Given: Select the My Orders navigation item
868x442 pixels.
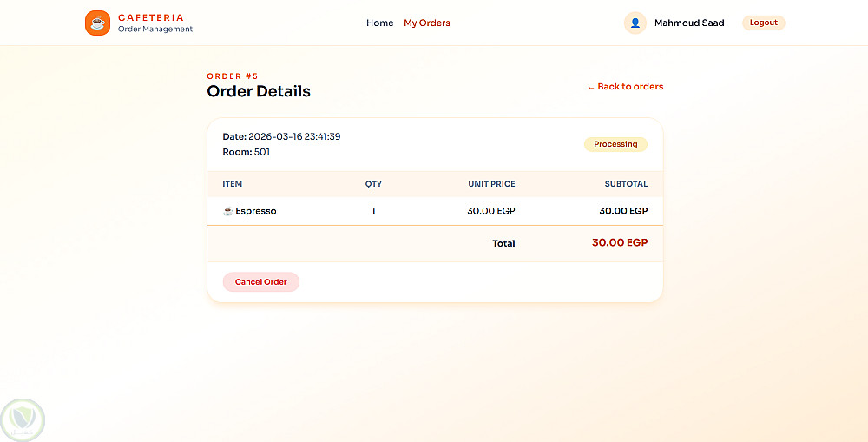Looking at the screenshot, I should (427, 23).
